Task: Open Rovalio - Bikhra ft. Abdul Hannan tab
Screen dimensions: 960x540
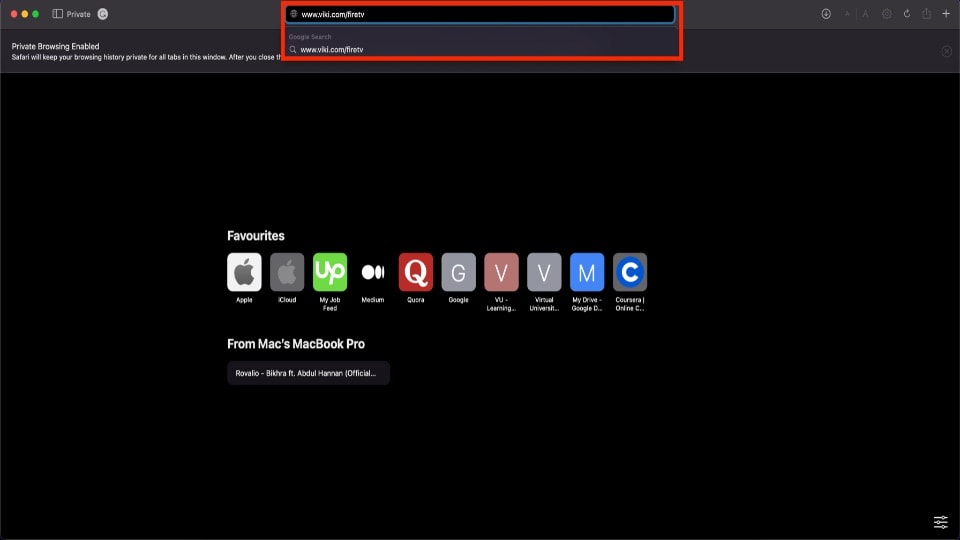Action: point(309,373)
